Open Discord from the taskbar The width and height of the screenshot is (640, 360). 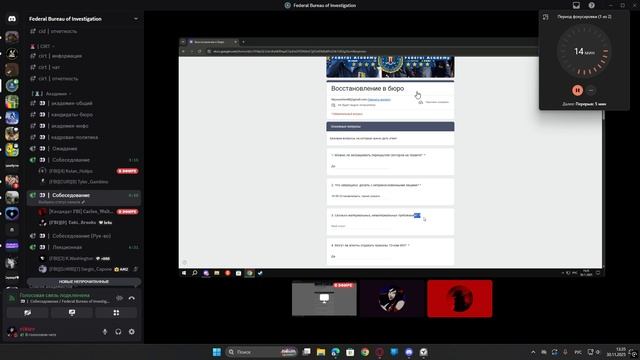[409, 352]
